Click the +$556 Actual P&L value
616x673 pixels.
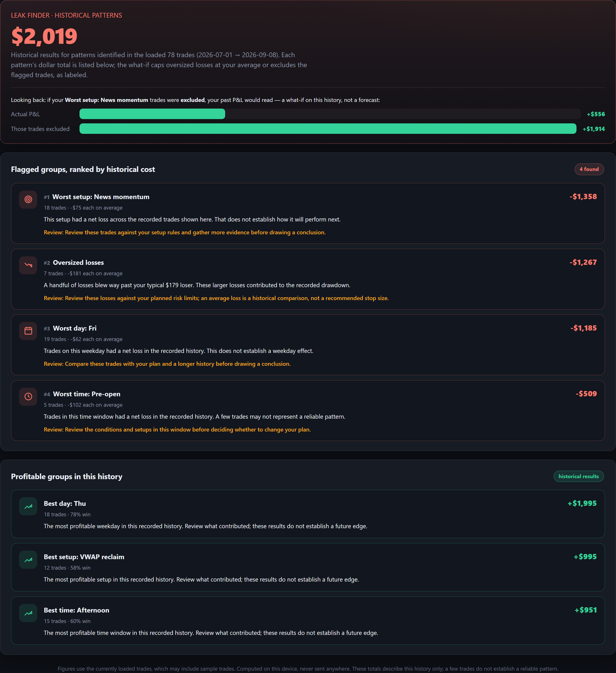(596, 114)
